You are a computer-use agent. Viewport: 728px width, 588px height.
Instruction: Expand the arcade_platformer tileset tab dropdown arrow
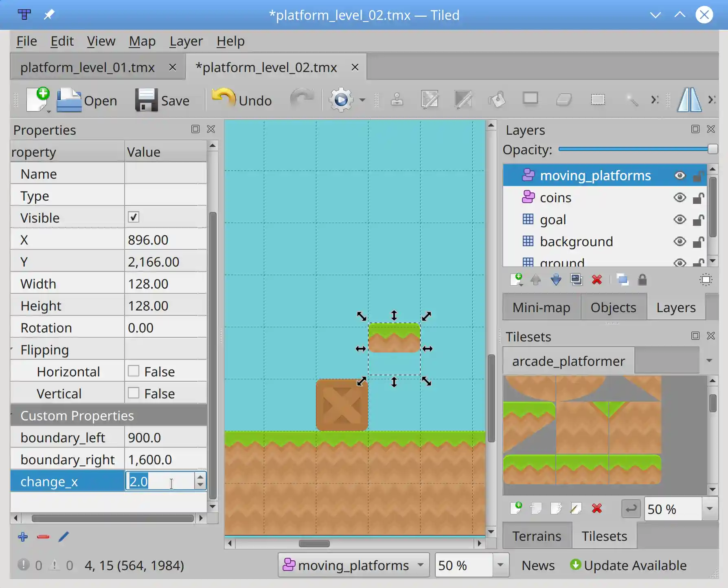709,361
